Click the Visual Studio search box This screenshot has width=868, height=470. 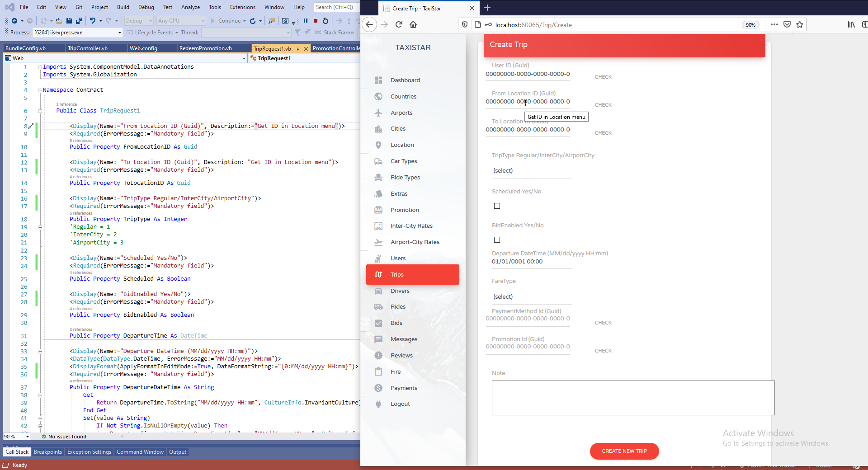tap(336, 7)
